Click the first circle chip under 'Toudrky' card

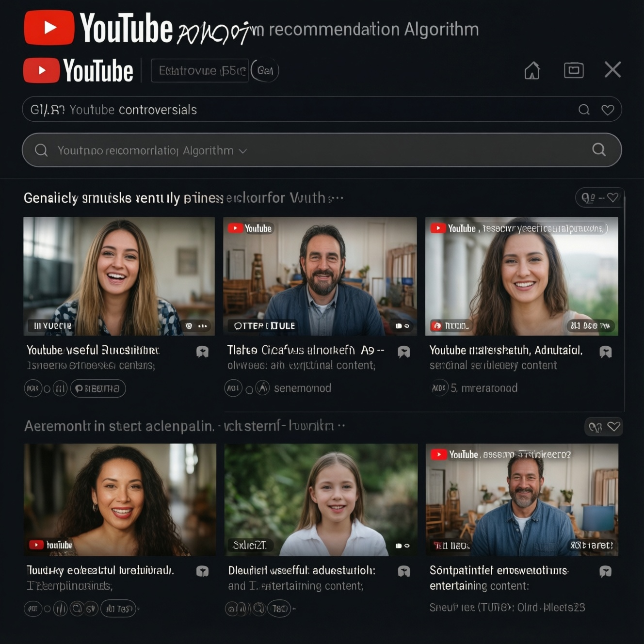click(x=33, y=609)
